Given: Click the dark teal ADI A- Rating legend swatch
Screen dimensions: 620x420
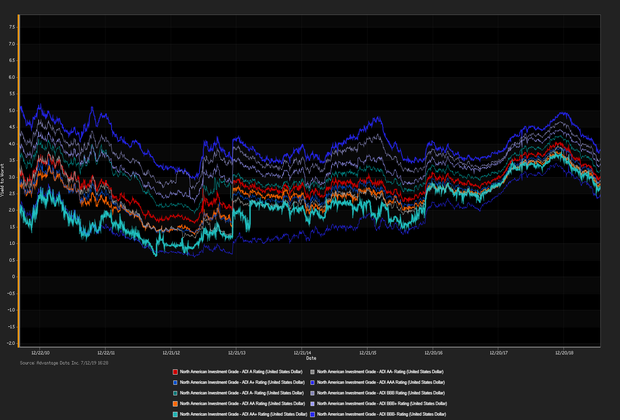Looking at the screenshot, I should pyautogui.click(x=175, y=394).
